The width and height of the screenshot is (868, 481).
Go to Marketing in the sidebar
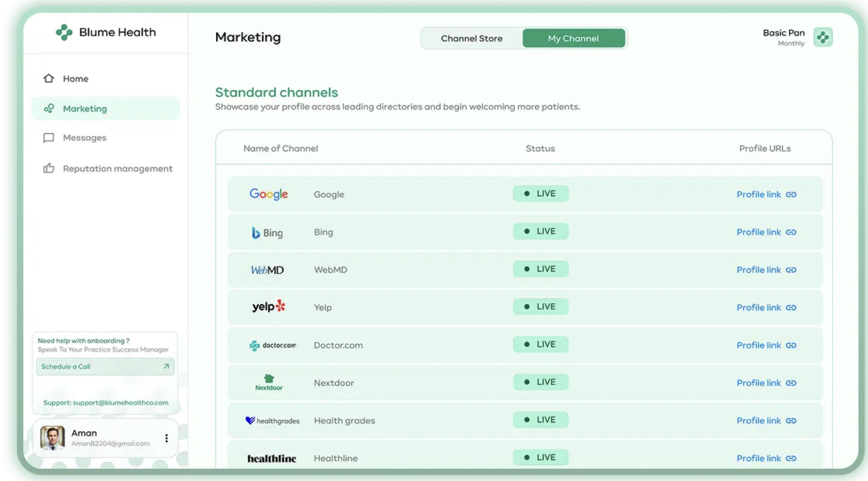coord(105,109)
